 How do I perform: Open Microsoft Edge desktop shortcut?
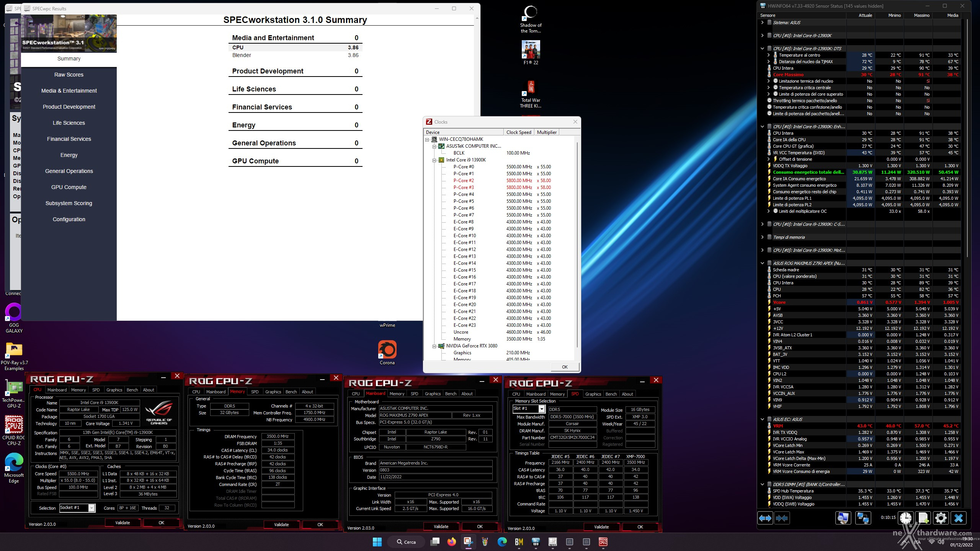[14, 468]
